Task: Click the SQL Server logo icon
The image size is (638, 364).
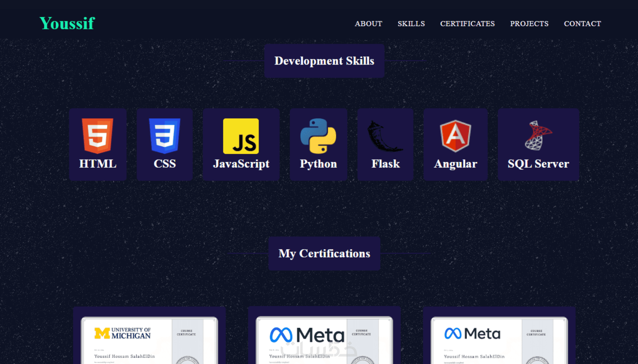Action: pyautogui.click(x=538, y=135)
